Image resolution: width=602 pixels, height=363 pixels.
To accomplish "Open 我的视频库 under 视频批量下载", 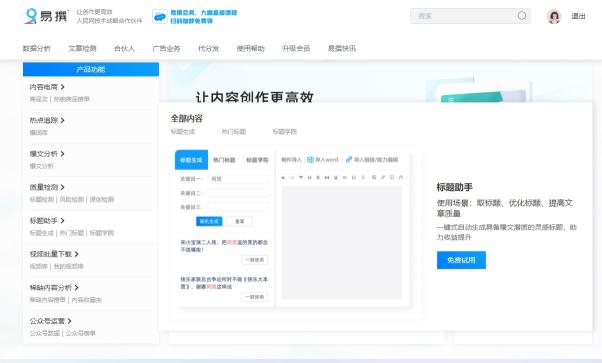I will 68,266.
